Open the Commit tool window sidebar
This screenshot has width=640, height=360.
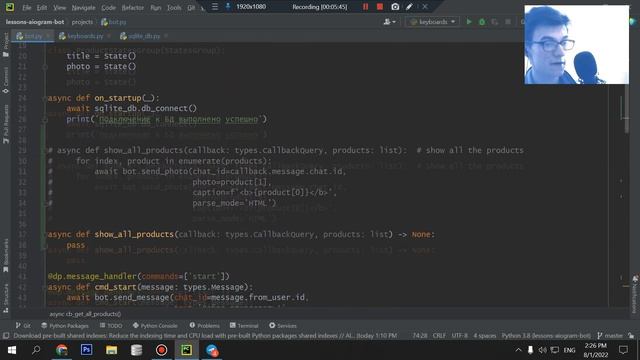[x=6, y=80]
